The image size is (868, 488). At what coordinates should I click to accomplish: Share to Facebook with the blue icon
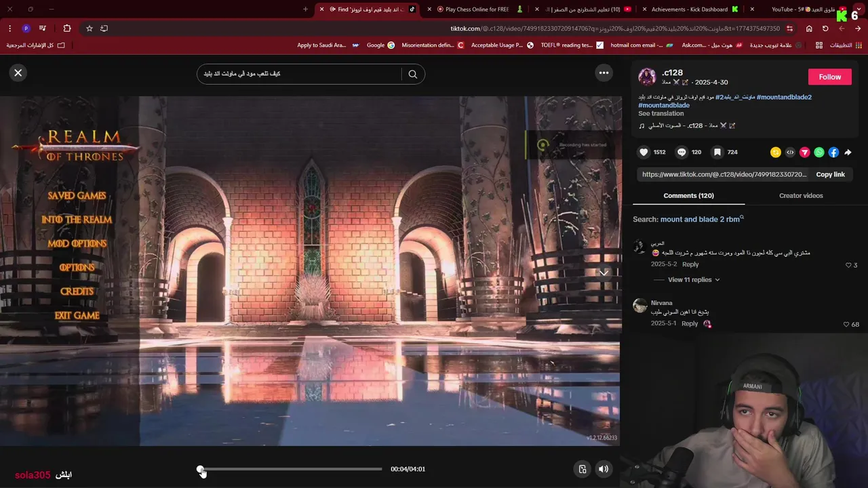[833, 152]
